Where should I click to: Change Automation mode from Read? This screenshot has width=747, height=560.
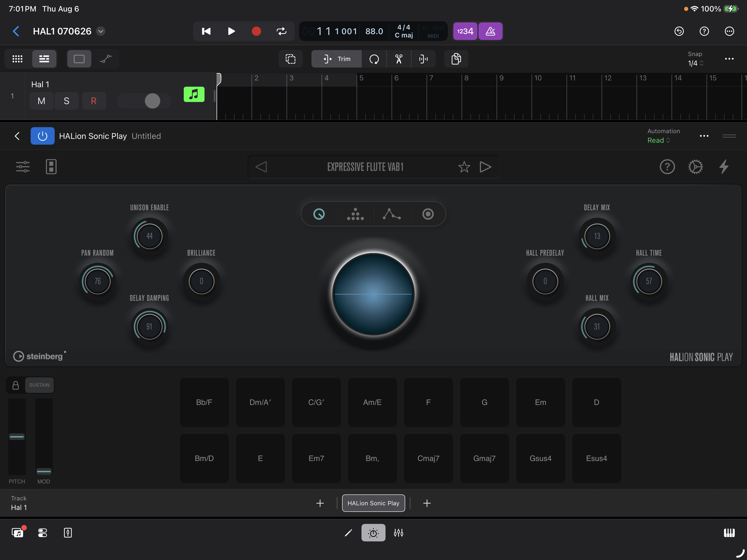658,140
